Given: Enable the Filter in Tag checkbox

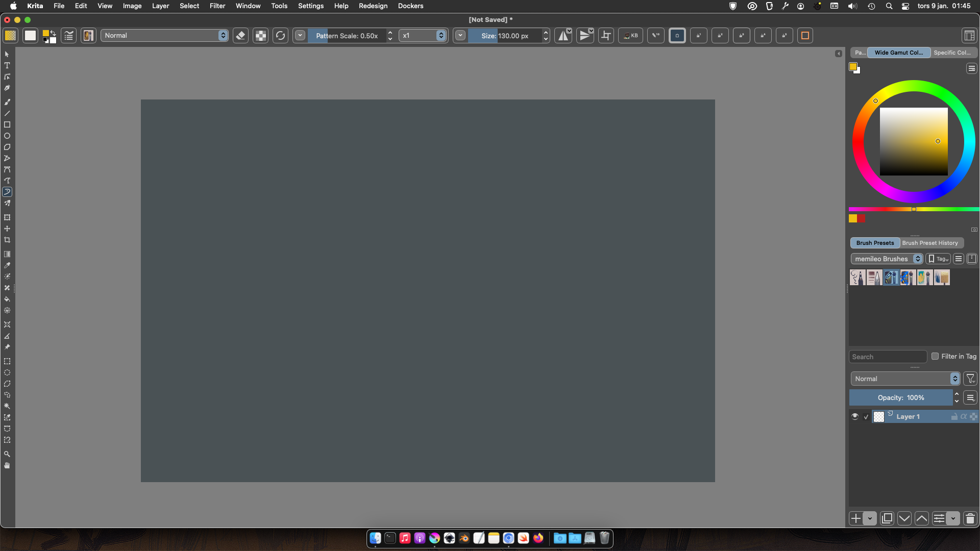Looking at the screenshot, I should (x=935, y=356).
